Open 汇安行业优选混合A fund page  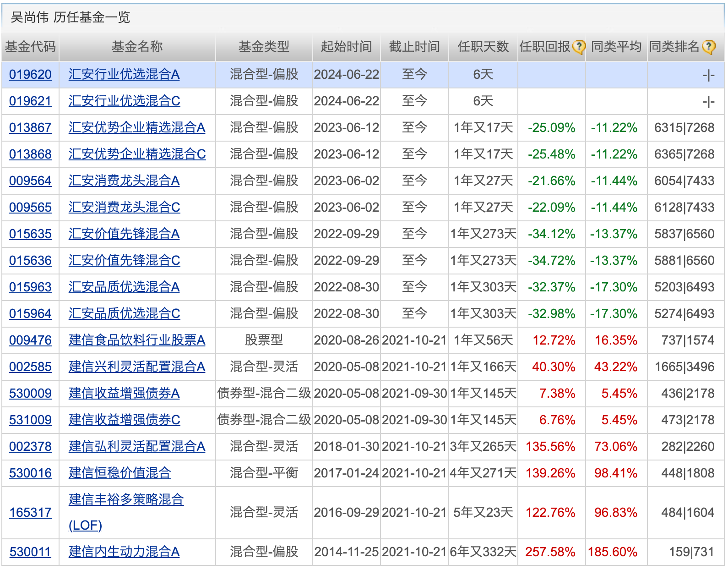tap(124, 74)
